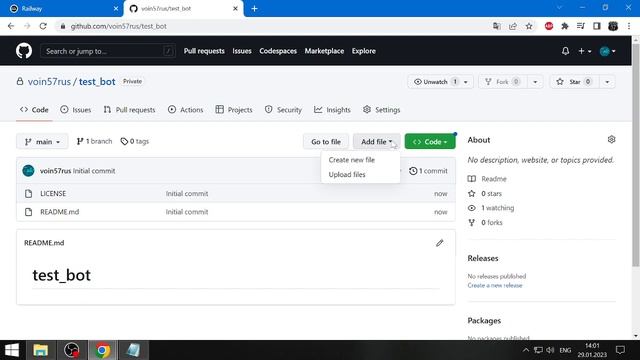Click the Go to file button
The image size is (640, 360).
coord(326,142)
